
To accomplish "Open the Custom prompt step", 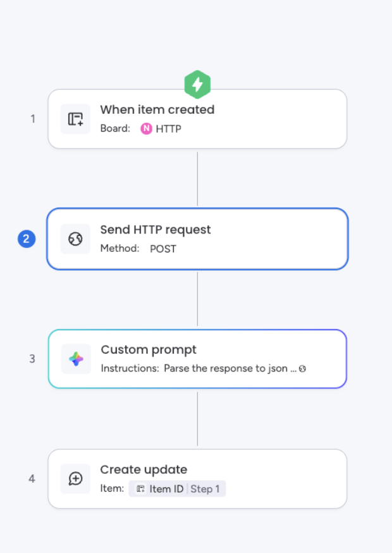I will (197, 359).
